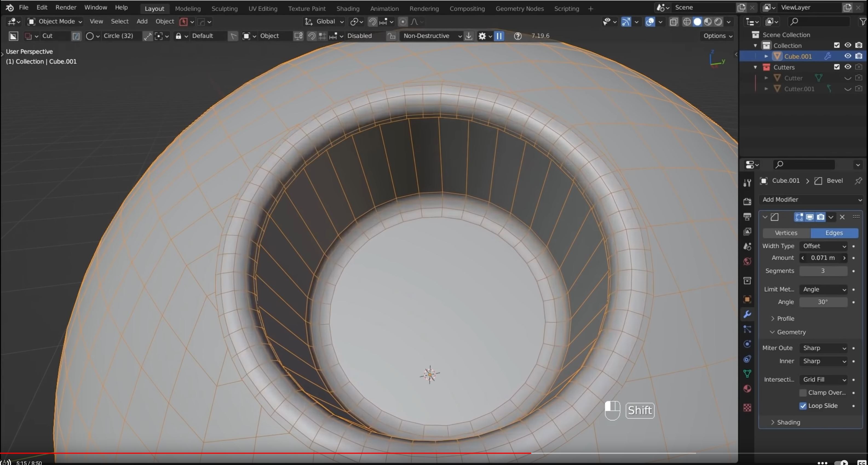
Task: Open the Render menu
Action: pyautogui.click(x=66, y=7)
